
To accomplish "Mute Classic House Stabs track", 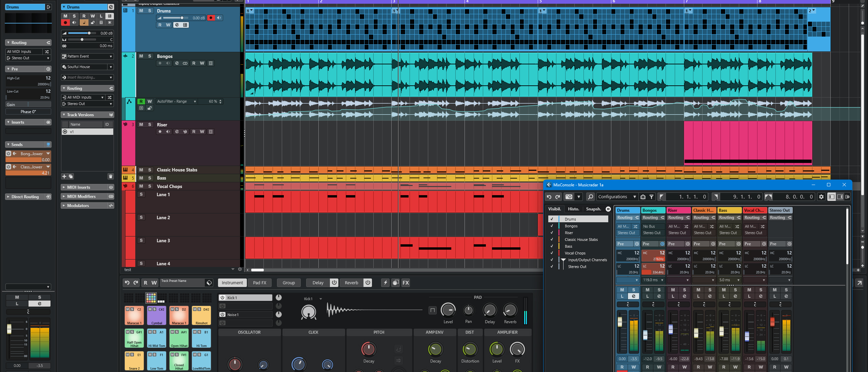I will [141, 170].
